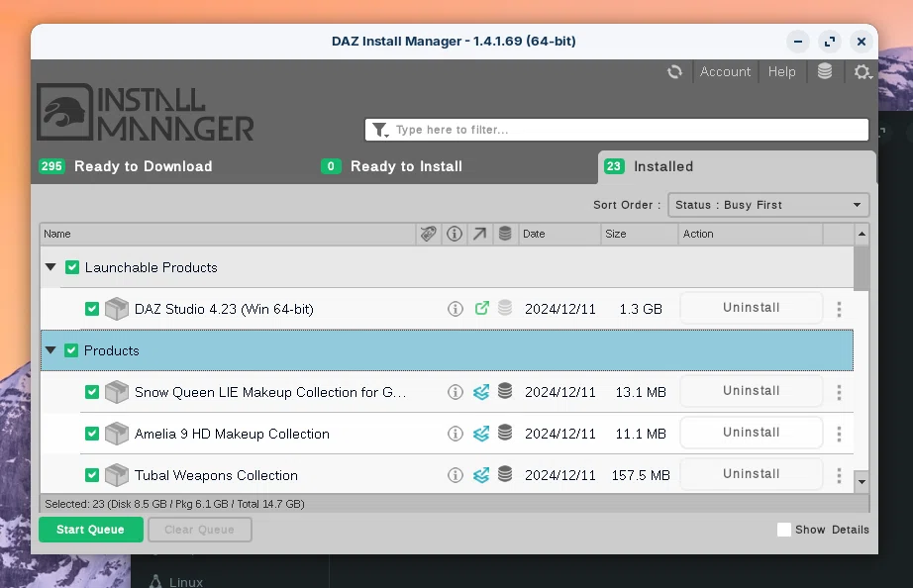Click the package icon of DAZ Studio 4.23
The width and height of the screenshot is (913, 588).
(x=117, y=309)
